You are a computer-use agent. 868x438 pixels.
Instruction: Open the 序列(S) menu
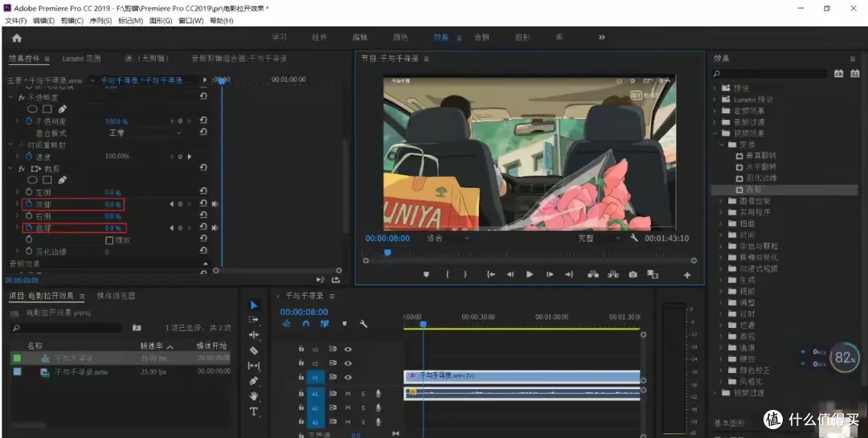coord(100,20)
